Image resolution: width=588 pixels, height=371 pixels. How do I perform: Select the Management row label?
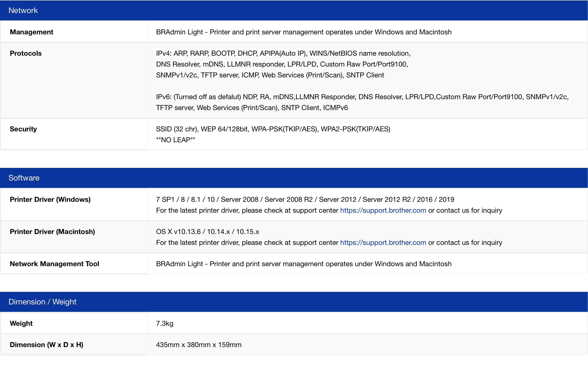[x=32, y=32]
